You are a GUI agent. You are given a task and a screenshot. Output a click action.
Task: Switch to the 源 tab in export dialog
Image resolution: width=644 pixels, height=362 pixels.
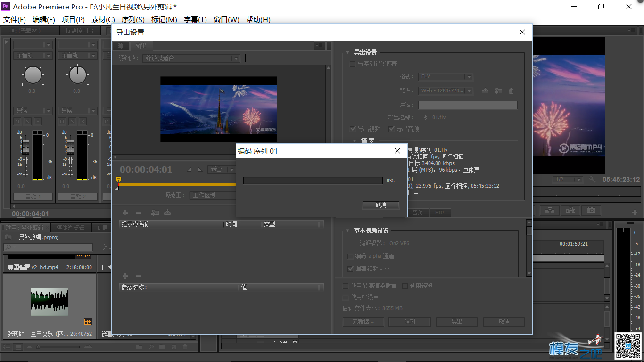(x=121, y=46)
